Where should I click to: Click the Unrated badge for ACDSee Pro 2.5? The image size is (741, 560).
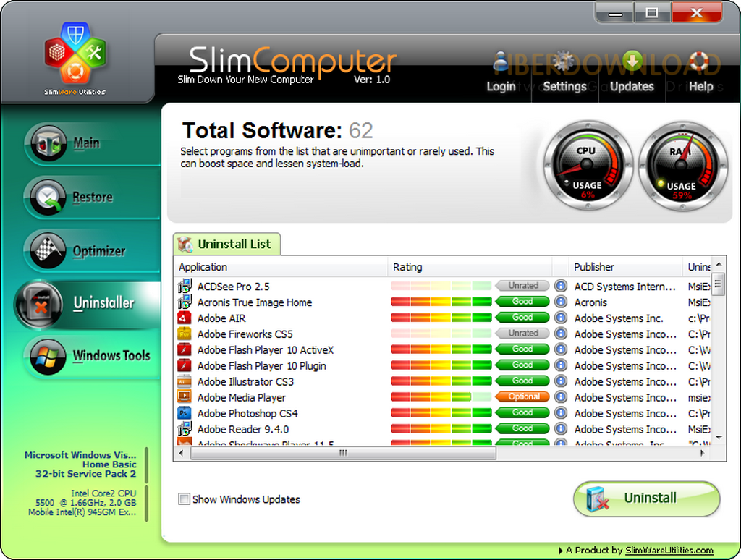point(522,286)
